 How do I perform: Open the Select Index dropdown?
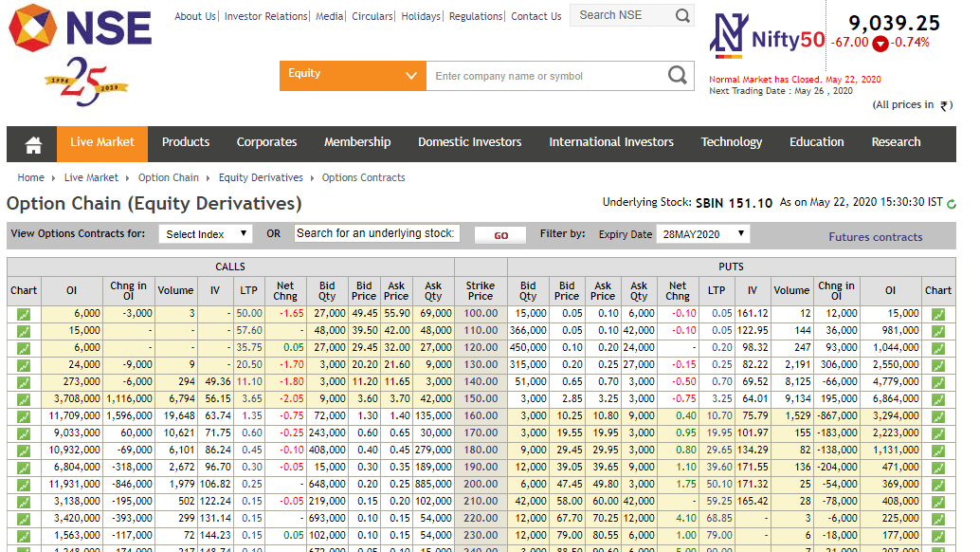[205, 233]
